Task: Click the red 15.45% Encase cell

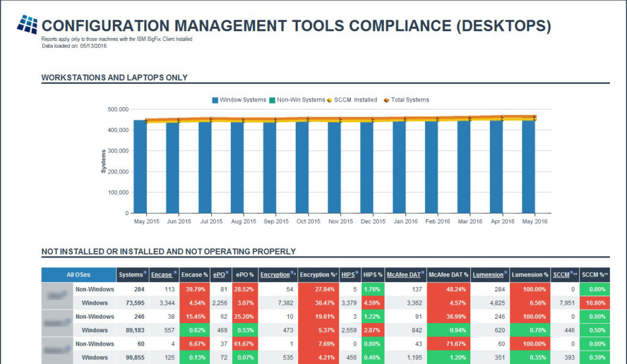Action: [195, 316]
